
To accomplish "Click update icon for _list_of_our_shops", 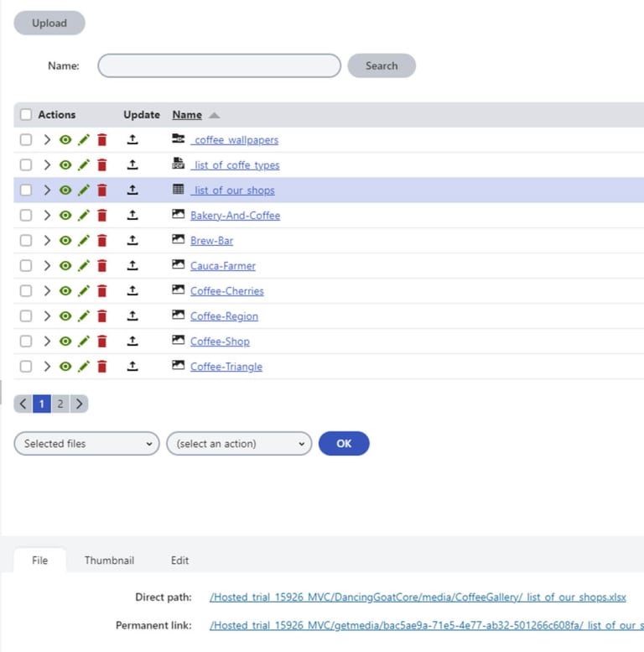I will tap(132, 190).
